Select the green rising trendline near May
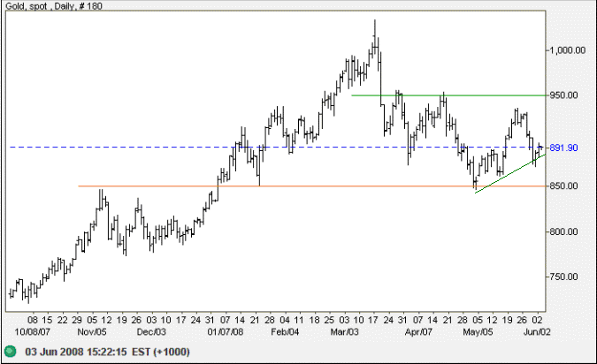 click(510, 174)
